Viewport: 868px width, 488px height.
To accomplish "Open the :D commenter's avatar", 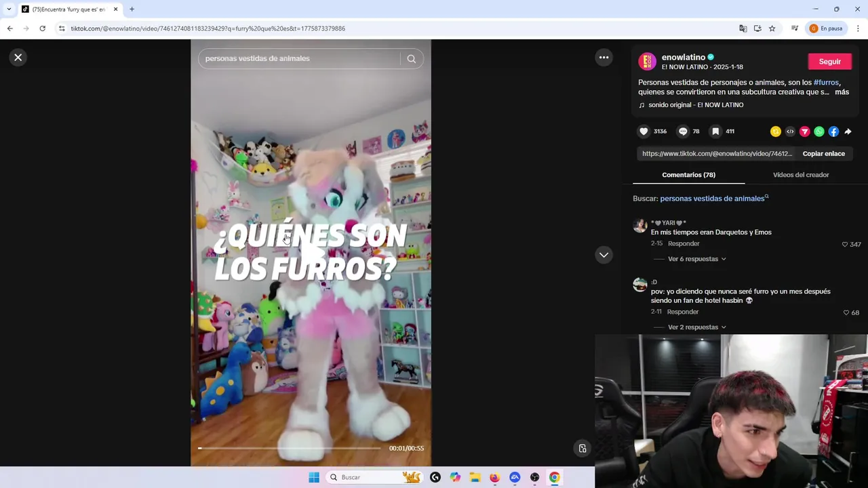I will (x=640, y=285).
